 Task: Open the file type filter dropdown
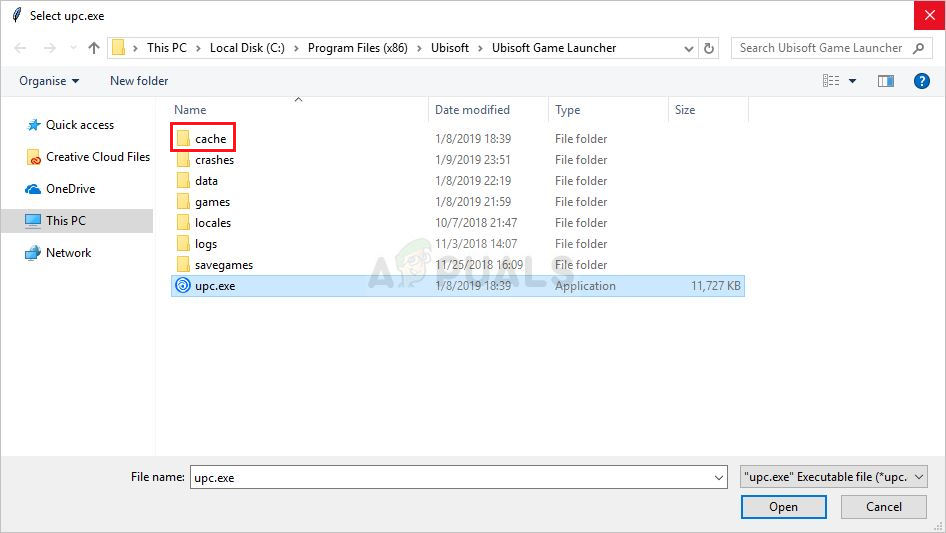click(834, 477)
